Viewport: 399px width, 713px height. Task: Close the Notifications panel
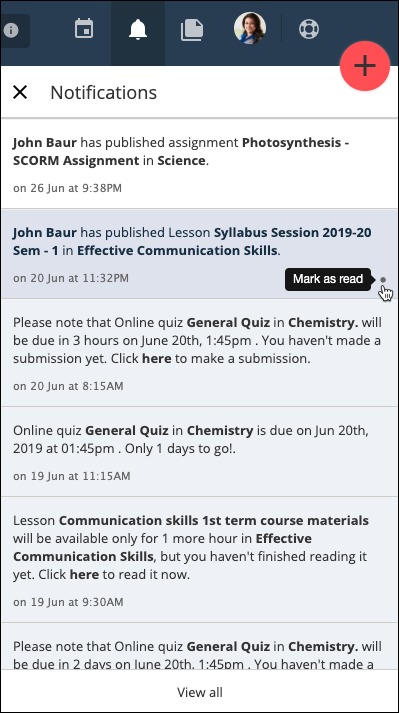point(20,92)
